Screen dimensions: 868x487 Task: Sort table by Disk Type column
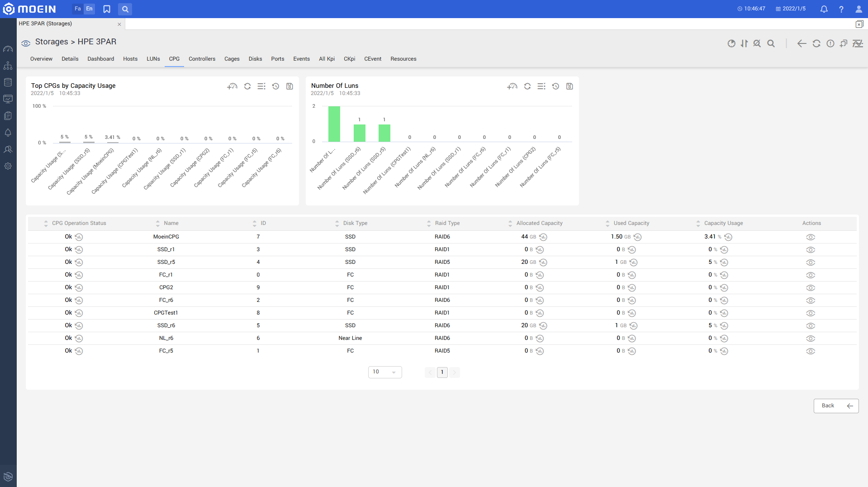337,224
